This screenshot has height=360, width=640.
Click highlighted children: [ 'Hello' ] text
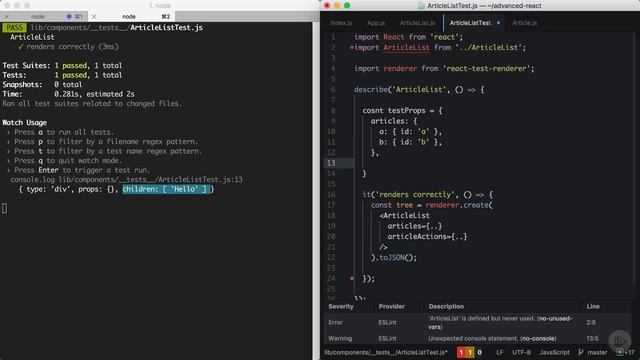click(167, 189)
